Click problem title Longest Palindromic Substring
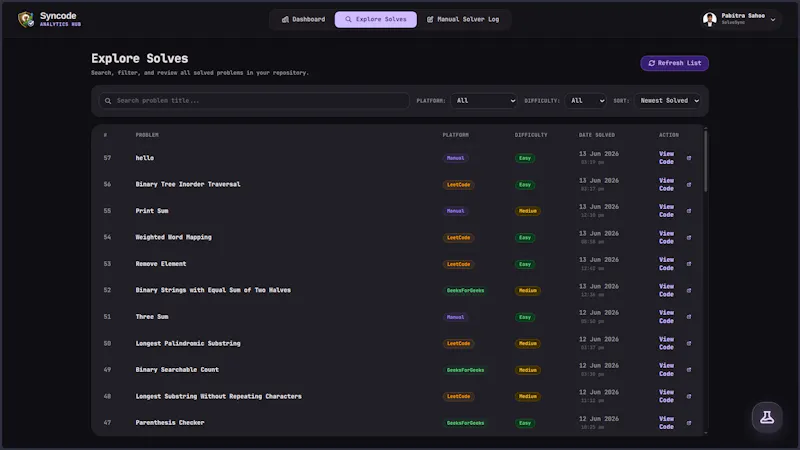Viewport: 800px width, 450px height. (x=188, y=343)
